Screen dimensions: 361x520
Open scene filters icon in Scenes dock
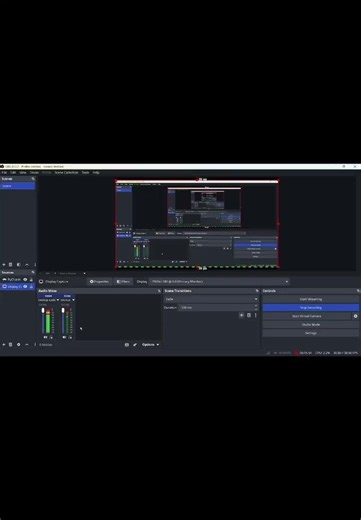[x=19, y=265]
